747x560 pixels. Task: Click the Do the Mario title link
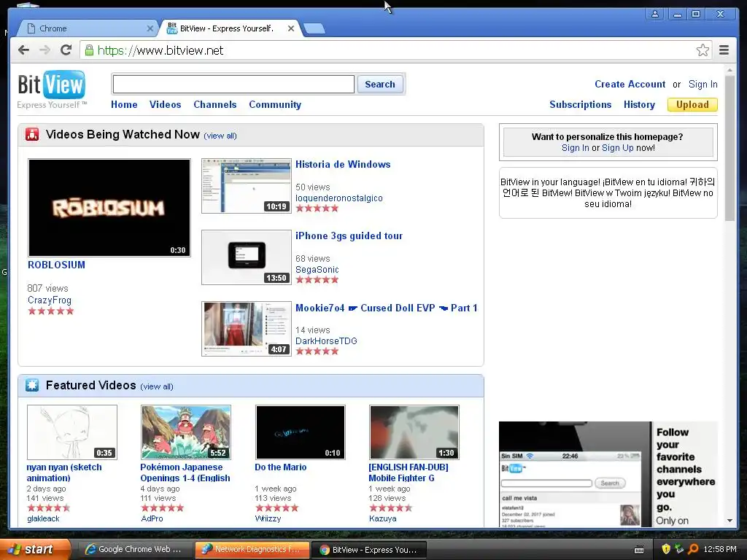[280, 467]
